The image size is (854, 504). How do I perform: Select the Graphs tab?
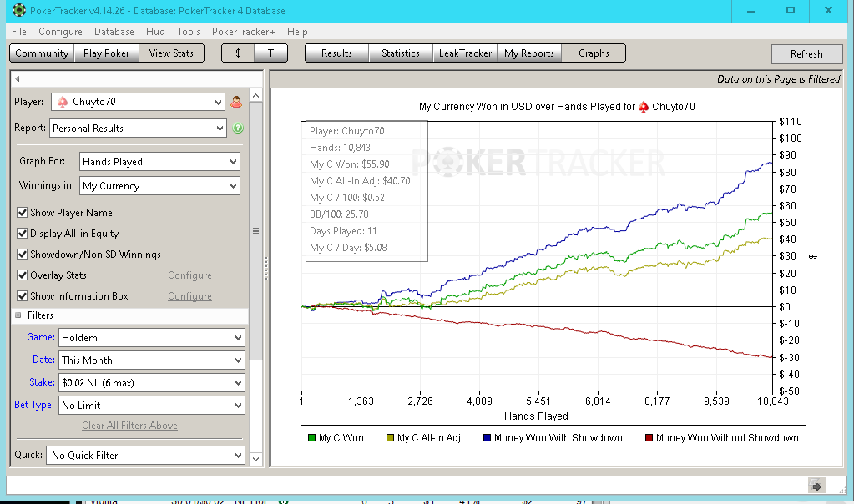[594, 53]
